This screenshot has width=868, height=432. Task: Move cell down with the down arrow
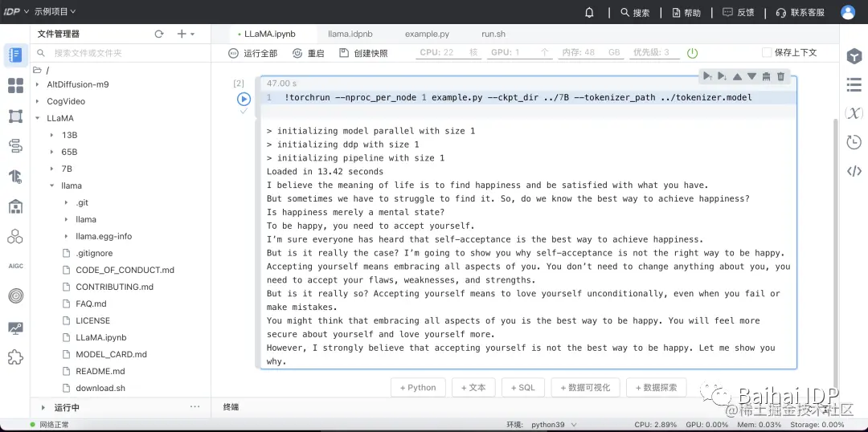(751, 76)
